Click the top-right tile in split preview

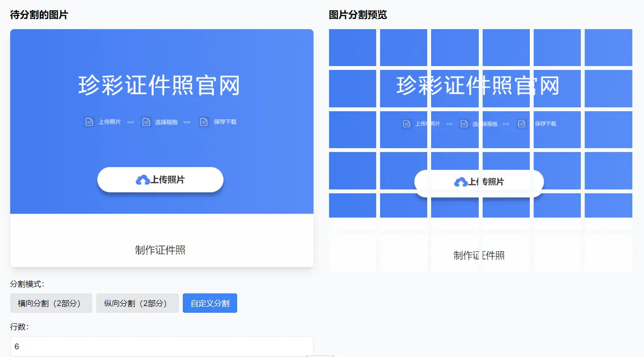pyautogui.click(x=608, y=47)
